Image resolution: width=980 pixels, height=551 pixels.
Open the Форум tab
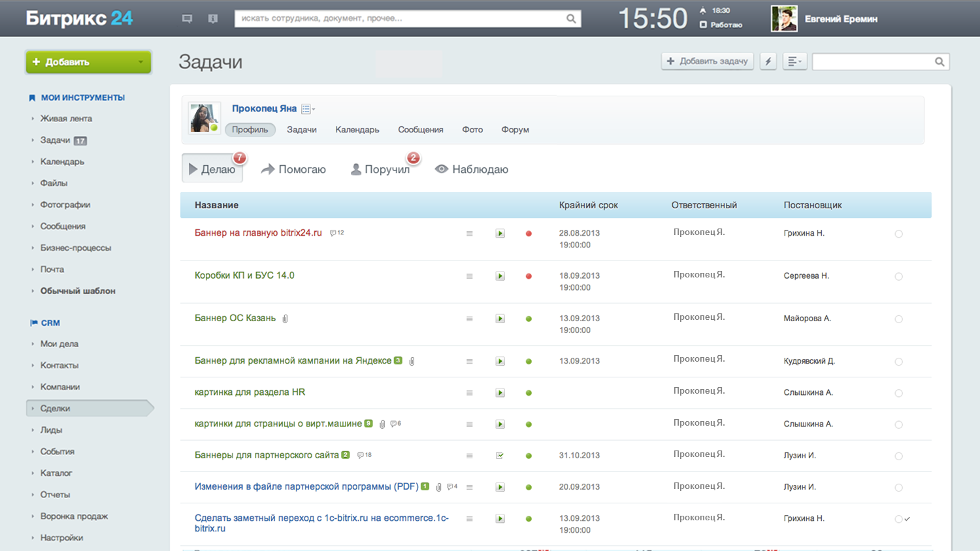515,129
